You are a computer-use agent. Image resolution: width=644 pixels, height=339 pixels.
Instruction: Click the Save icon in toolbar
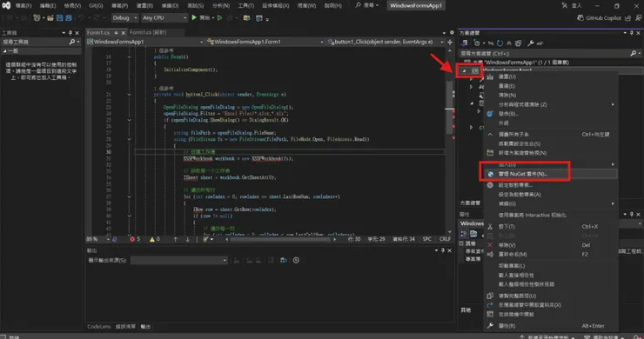59,18
